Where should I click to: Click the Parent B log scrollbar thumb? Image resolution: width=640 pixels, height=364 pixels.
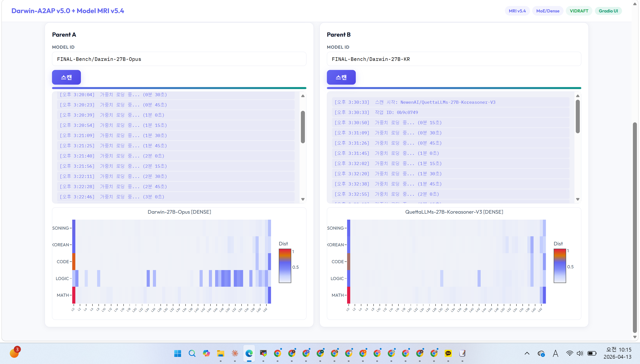[578, 117]
